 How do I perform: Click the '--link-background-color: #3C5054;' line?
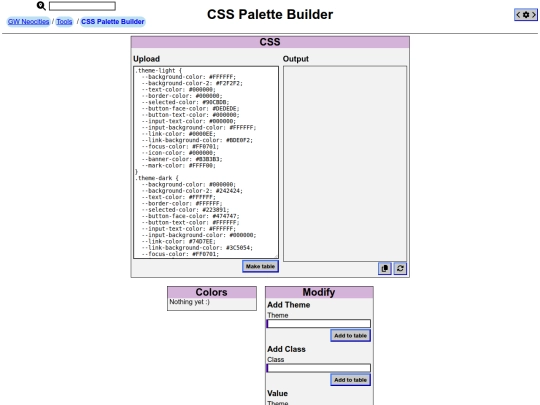[197, 248]
